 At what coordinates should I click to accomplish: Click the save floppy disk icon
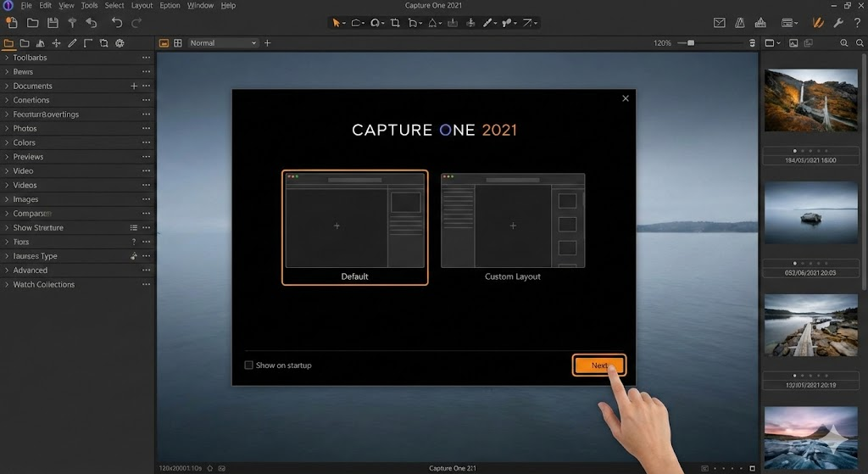(53, 23)
